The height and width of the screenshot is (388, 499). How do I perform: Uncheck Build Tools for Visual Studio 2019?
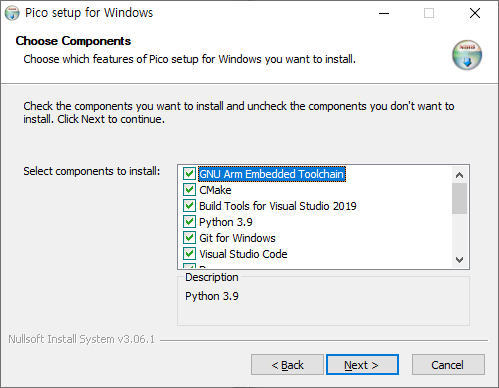pyautogui.click(x=189, y=206)
